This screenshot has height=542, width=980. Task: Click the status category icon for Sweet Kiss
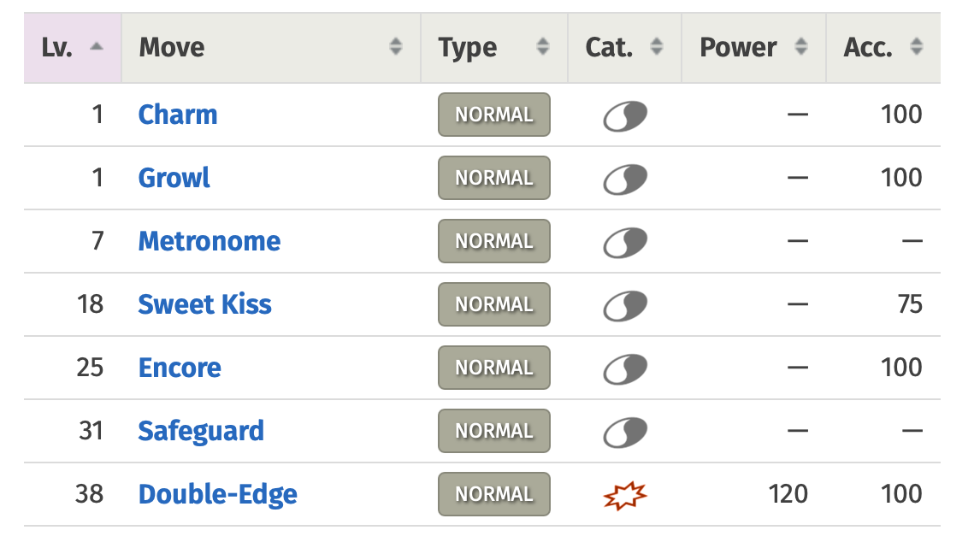624,305
